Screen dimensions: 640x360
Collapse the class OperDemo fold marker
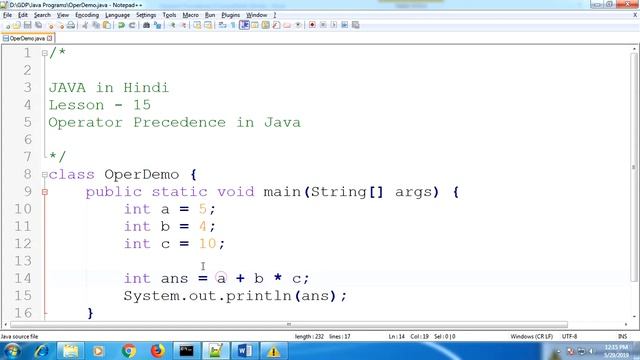(44, 175)
